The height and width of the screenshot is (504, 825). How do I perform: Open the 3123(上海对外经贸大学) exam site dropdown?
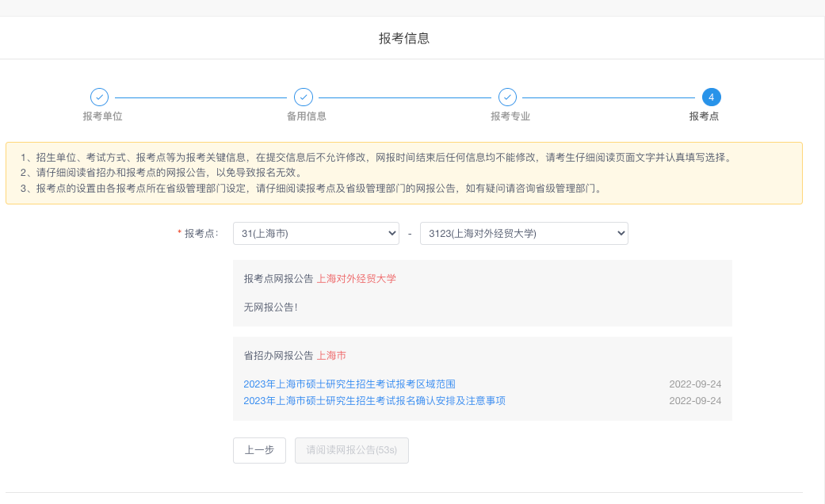523,233
